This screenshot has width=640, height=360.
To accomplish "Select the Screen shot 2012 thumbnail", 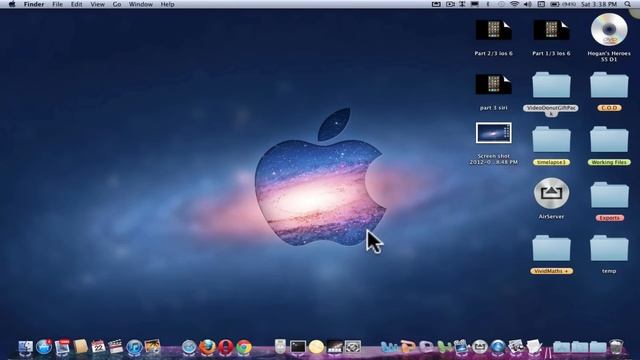I will click(493, 143).
